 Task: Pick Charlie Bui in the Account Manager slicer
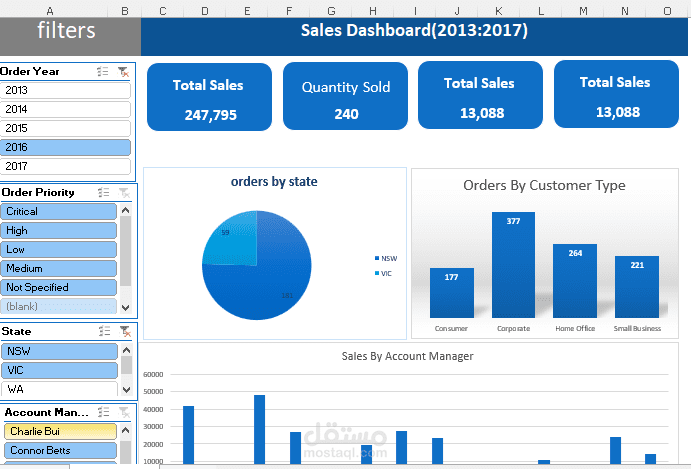pyautogui.click(x=60, y=431)
